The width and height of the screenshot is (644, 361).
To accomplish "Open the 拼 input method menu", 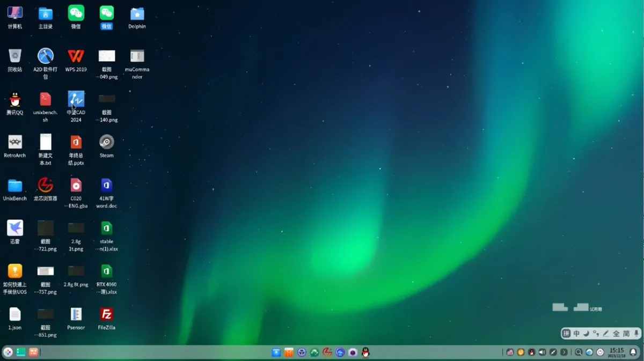I will [566, 334].
